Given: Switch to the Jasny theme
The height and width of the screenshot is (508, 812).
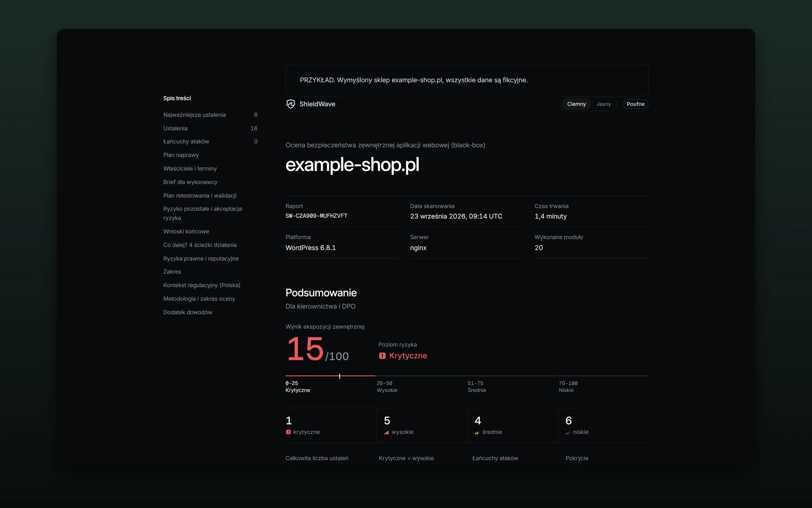Looking at the screenshot, I should pyautogui.click(x=604, y=104).
